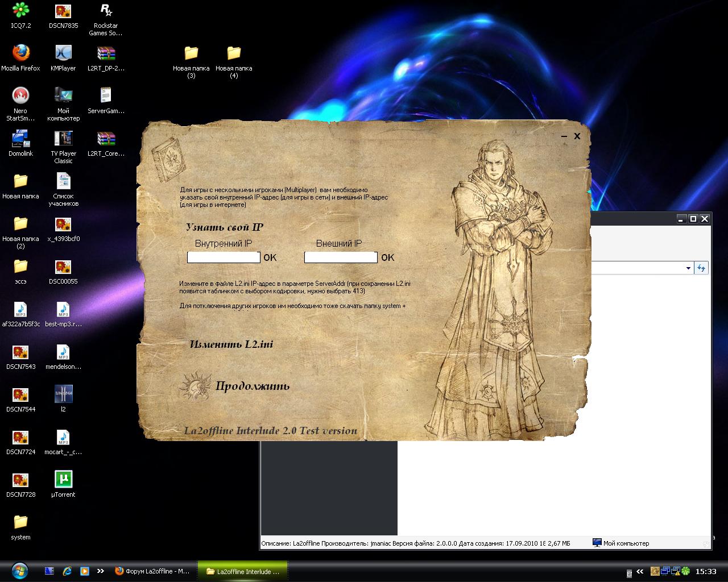Click the show desktop quick launch icon

[49, 571]
